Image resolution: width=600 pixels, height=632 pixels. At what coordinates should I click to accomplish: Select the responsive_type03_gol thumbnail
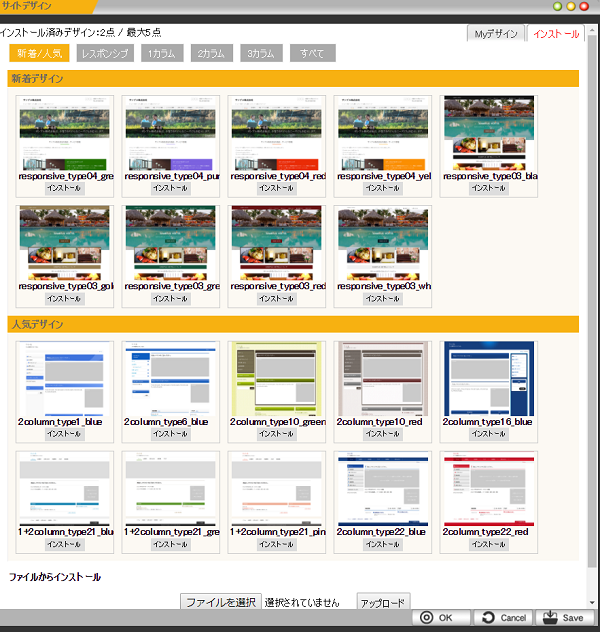pyautogui.click(x=64, y=243)
